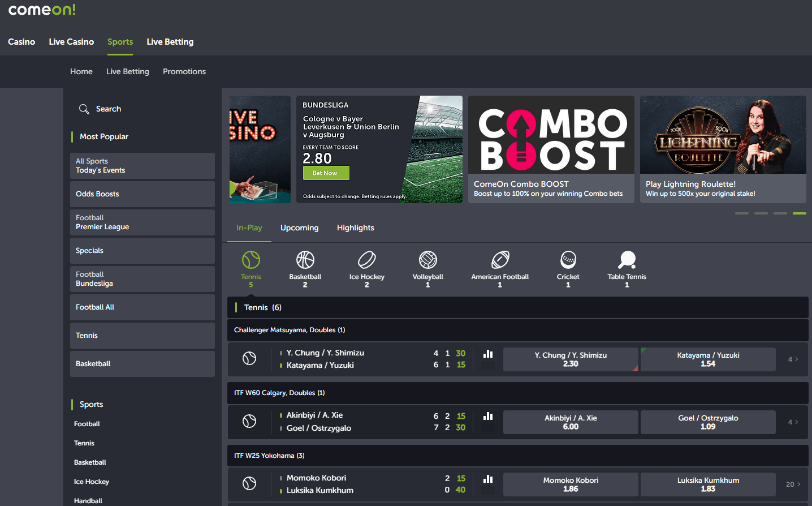Screen dimensions: 812x506
Task: Open Football Premier League sidebar item
Action: click(x=142, y=222)
